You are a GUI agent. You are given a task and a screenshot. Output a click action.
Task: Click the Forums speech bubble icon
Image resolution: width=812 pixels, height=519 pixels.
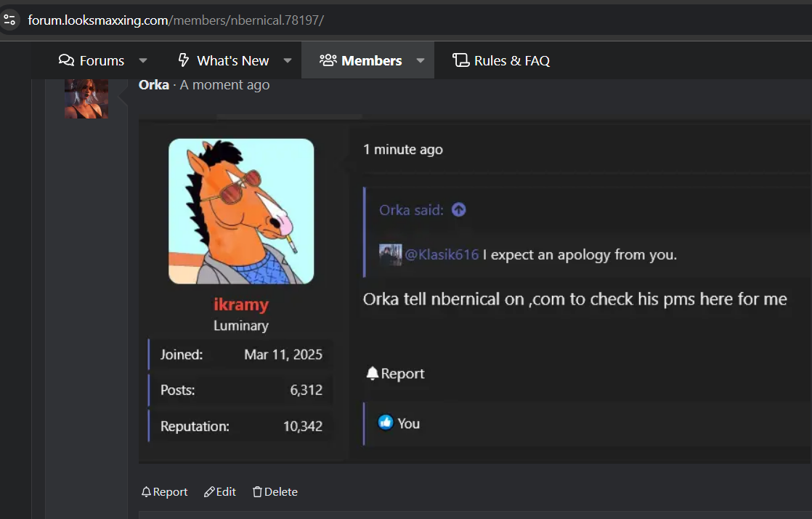(x=66, y=60)
